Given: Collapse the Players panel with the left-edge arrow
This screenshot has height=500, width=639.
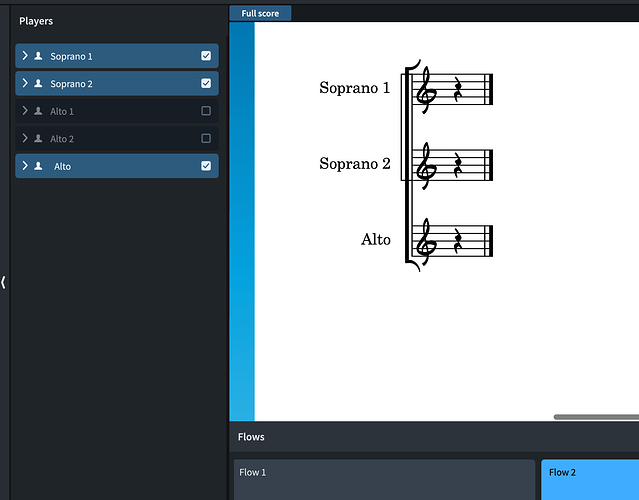Looking at the screenshot, I should tap(3, 282).
